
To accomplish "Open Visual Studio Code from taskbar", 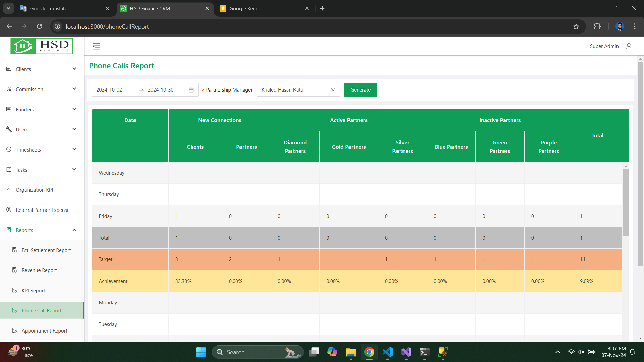I will [388, 352].
